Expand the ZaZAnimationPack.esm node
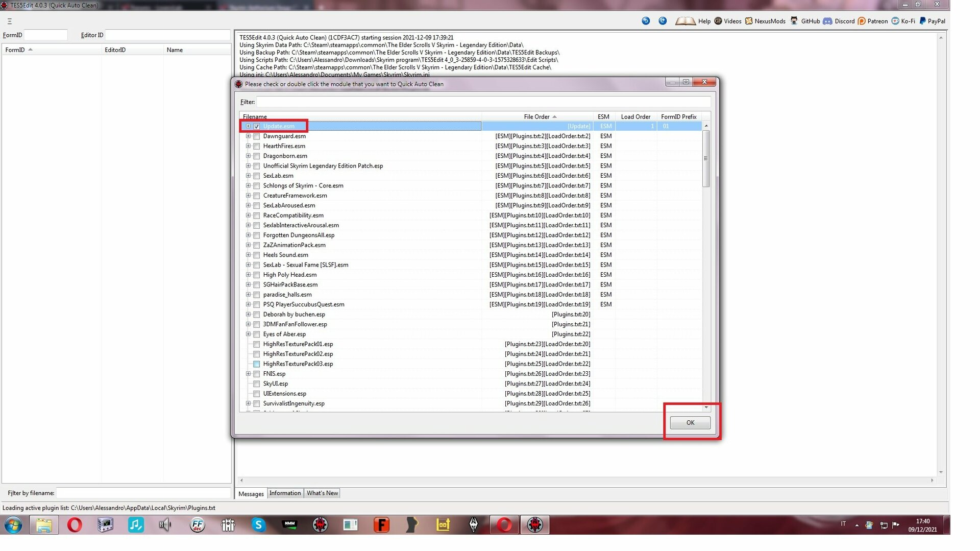This screenshot has width=980, height=551. (249, 245)
